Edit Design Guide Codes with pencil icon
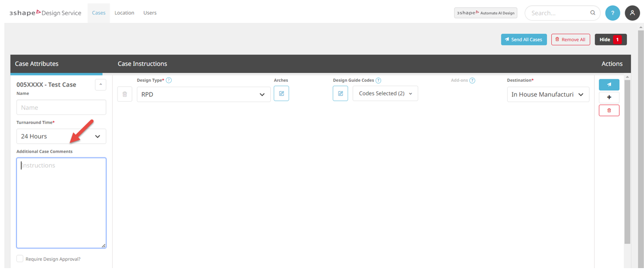 [340, 93]
